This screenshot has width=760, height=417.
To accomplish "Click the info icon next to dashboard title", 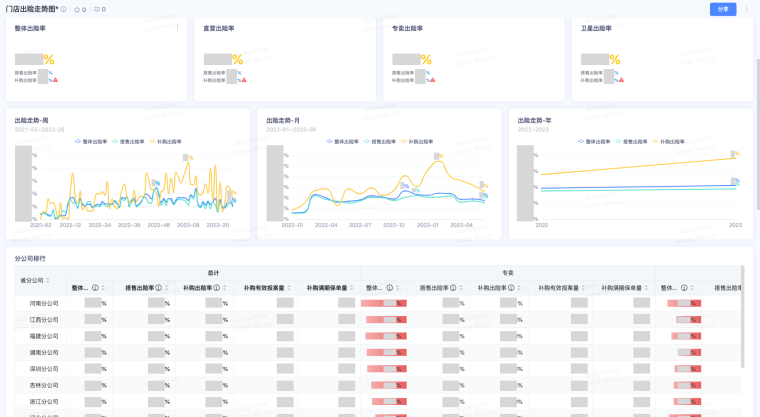I will coord(64,9).
